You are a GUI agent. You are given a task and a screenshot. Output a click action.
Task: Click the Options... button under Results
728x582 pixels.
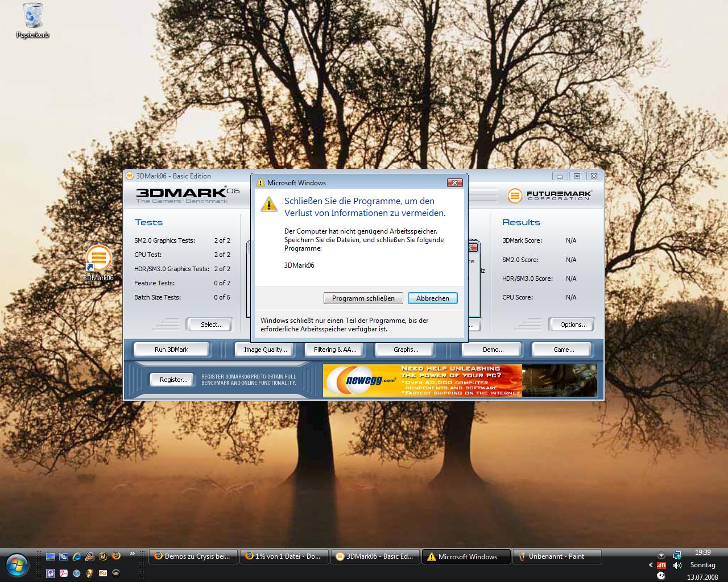click(x=572, y=325)
